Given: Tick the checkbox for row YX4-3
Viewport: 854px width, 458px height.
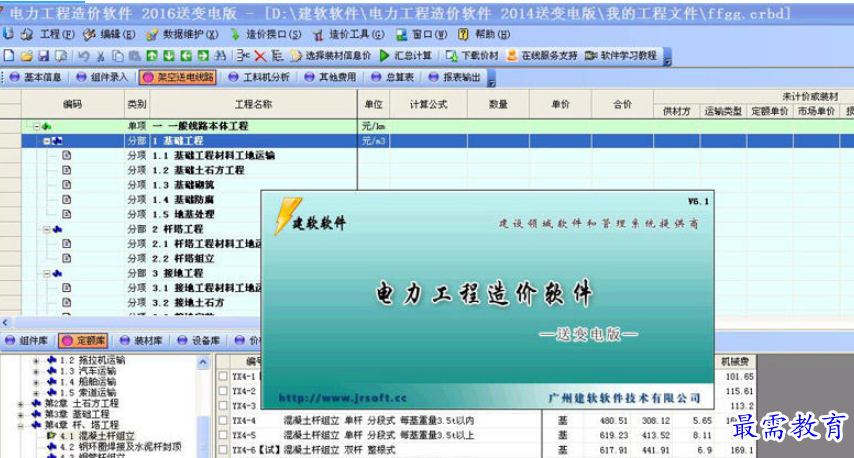Looking at the screenshot, I should point(223,406).
